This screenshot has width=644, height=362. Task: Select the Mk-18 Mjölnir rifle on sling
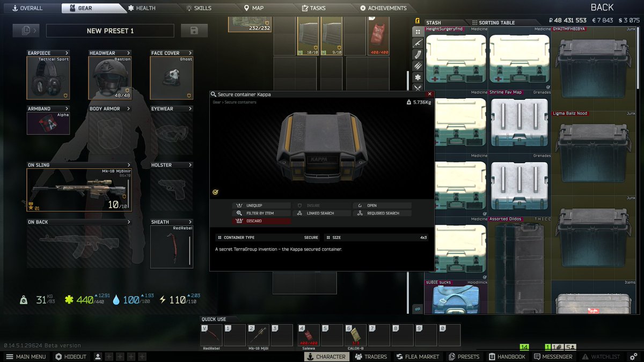point(79,190)
